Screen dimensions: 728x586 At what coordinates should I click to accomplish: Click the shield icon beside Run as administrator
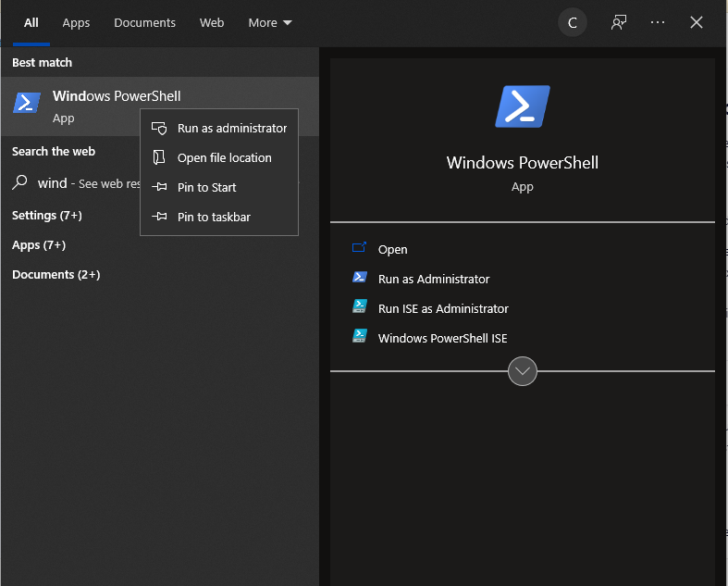[x=159, y=129]
